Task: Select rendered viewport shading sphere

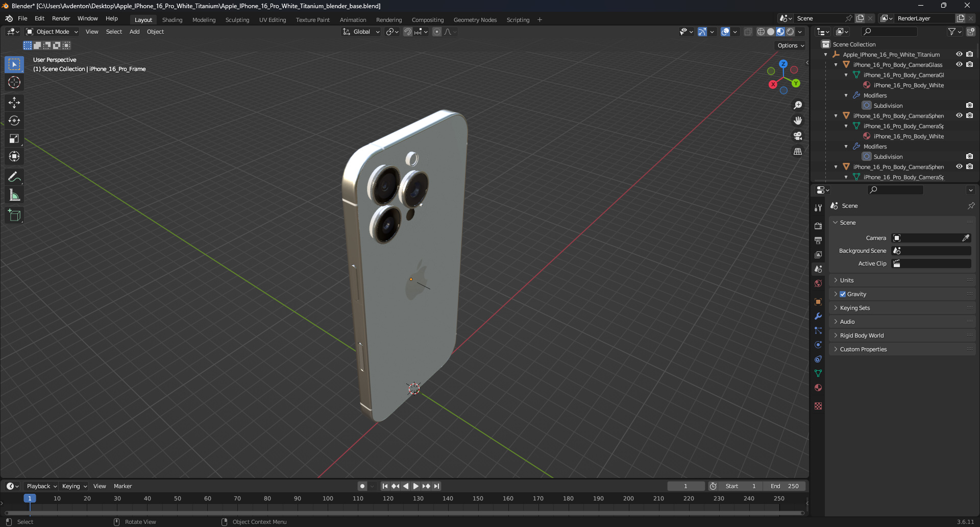Action: tap(790, 32)
